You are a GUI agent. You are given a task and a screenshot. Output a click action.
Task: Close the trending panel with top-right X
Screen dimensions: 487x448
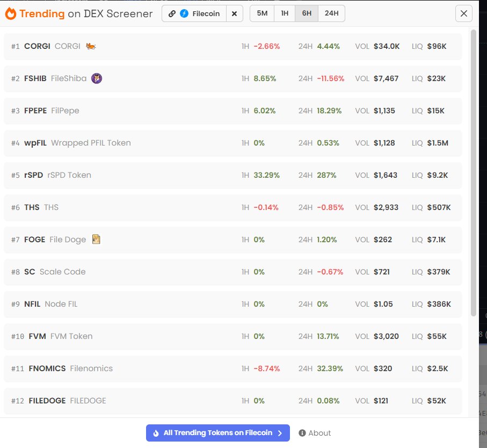[464, 13]
